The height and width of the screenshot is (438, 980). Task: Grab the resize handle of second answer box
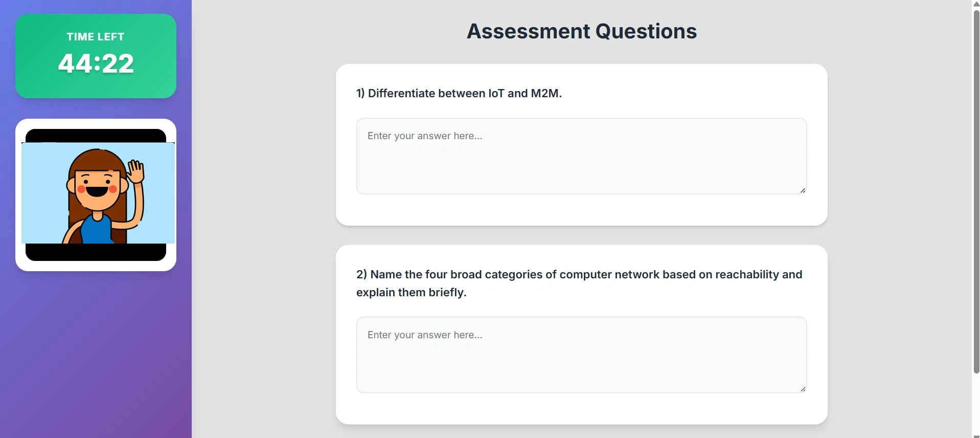803,389
